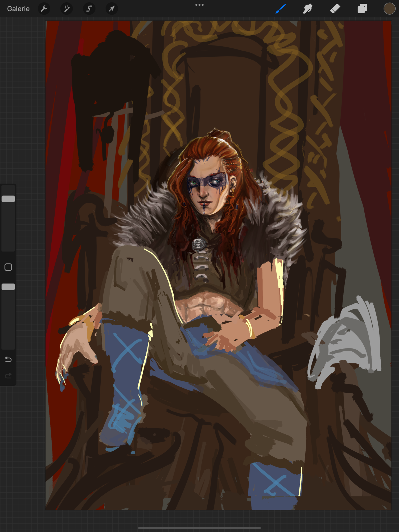
Task: Open the Adjustments magic wand menu
Action: coord(67,9)
